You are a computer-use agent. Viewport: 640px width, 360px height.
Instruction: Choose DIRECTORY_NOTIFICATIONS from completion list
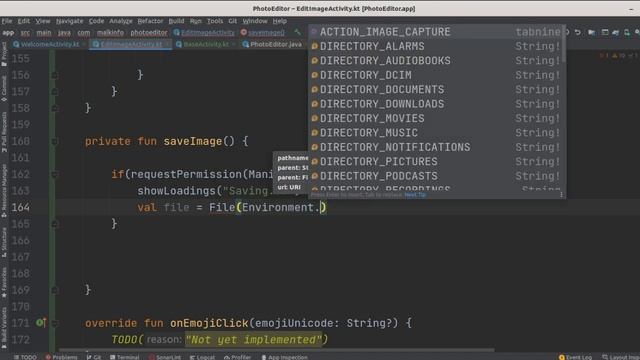point(436,147)
